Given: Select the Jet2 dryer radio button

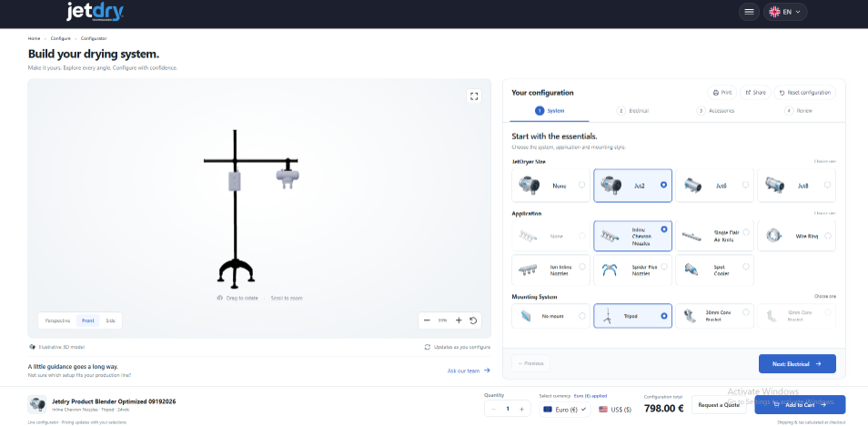Looking at the screenshot, I should coord(663,185).
